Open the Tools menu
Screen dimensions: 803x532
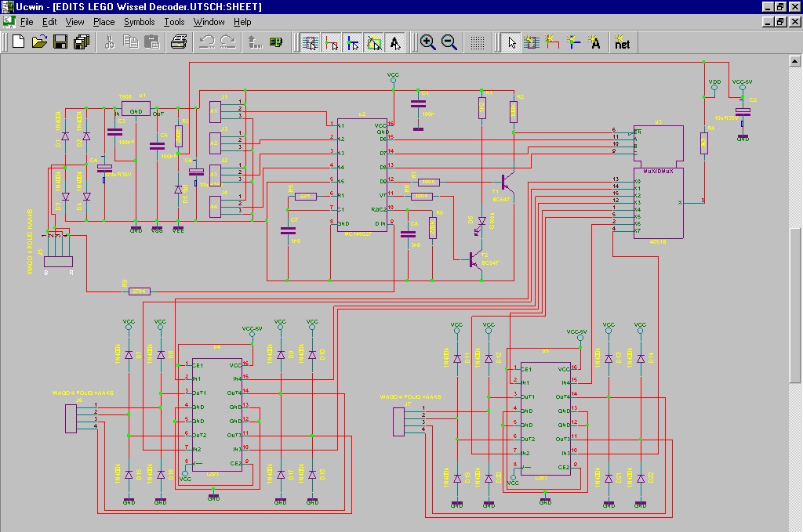click(x=174, y=22)
